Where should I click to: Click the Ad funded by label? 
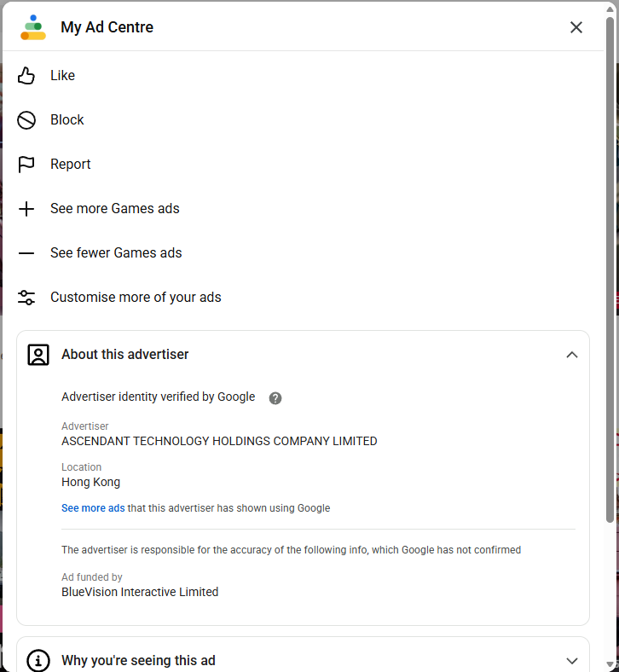[92, 576]
